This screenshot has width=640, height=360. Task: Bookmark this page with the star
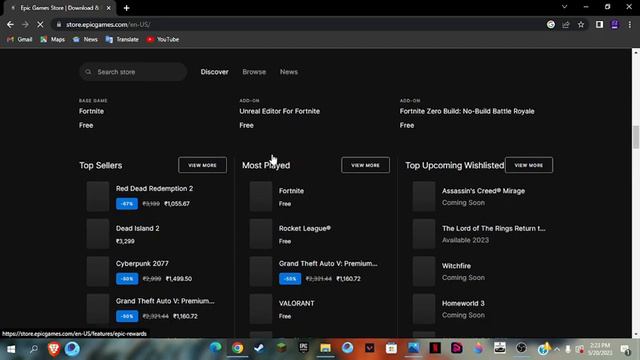click(x=581, y=24)
